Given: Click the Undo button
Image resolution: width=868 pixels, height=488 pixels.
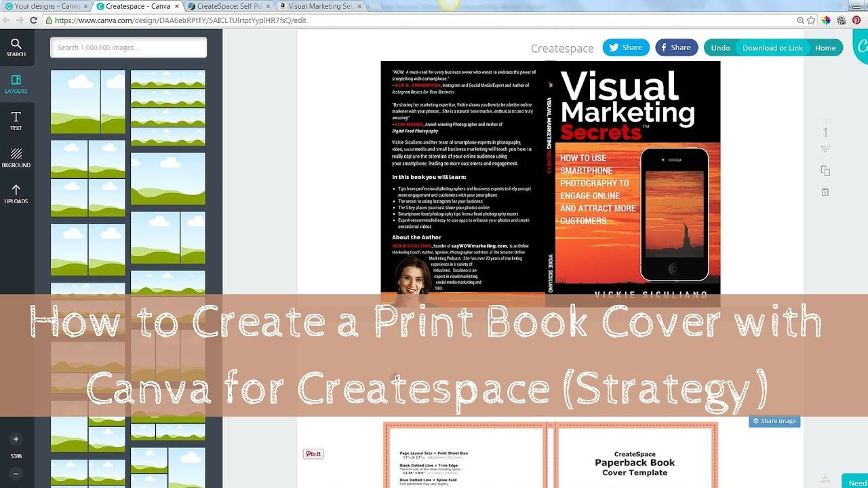Looking at the screenshot, I should tap(720, 47).
